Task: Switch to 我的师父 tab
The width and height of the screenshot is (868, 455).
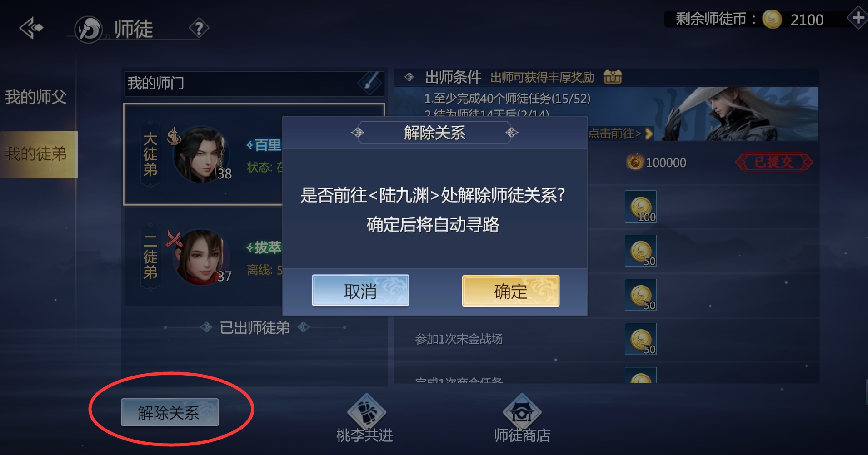Action: point(35,97)
